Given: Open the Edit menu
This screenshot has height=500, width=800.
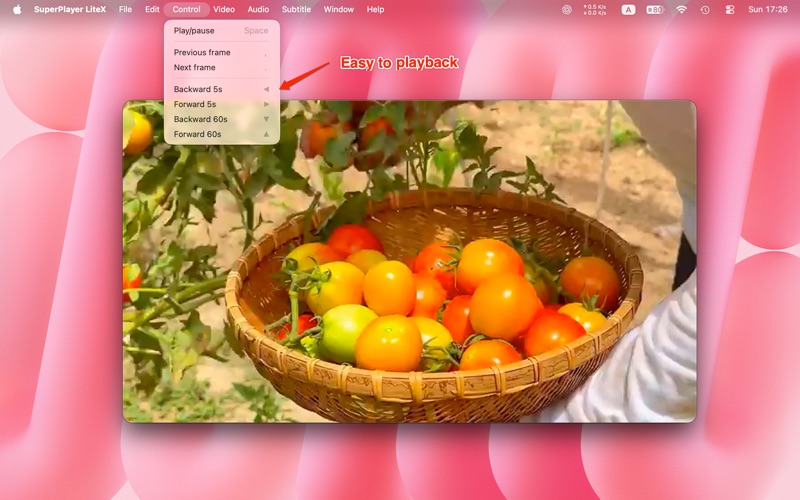Looking at the screenshot, I should (152, 9).
